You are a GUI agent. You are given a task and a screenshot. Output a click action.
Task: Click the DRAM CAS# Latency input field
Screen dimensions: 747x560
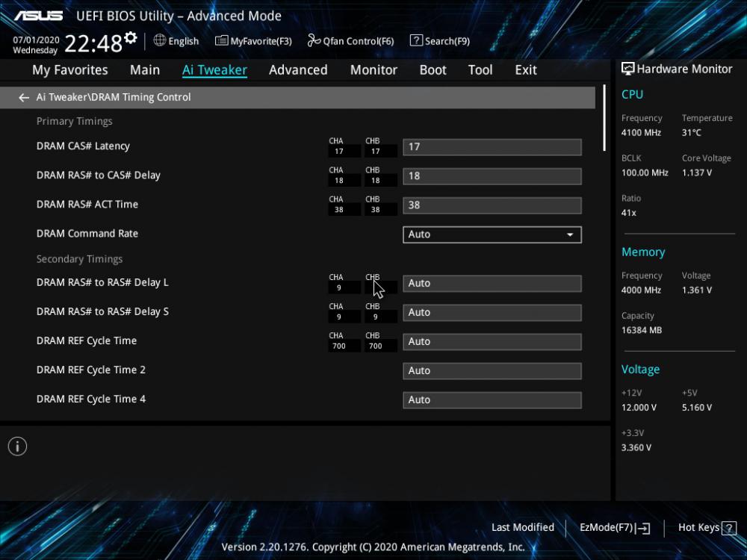(492, 147)
